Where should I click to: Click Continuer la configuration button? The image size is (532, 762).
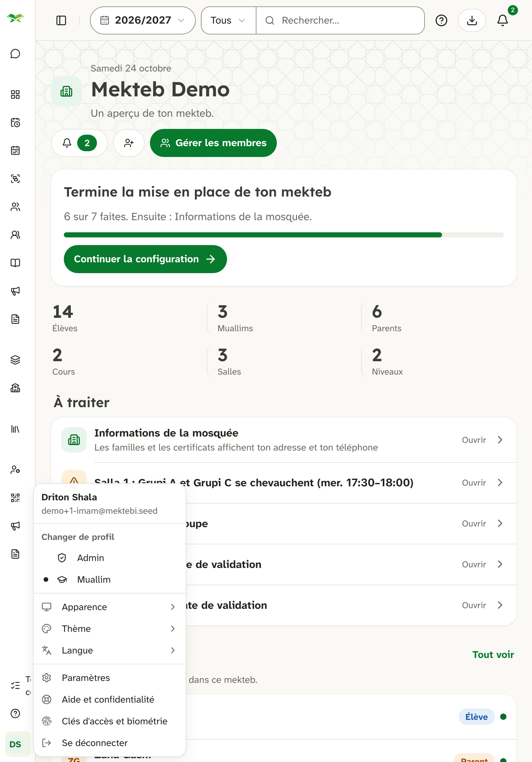tap(145, 259)
